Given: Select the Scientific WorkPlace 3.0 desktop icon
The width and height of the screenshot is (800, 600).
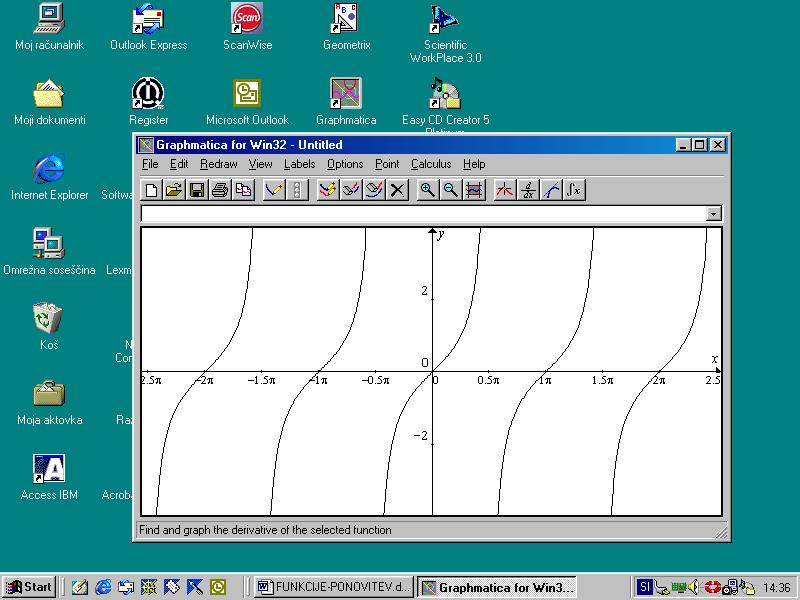Looking at the screenshot, I should [445, 33].
